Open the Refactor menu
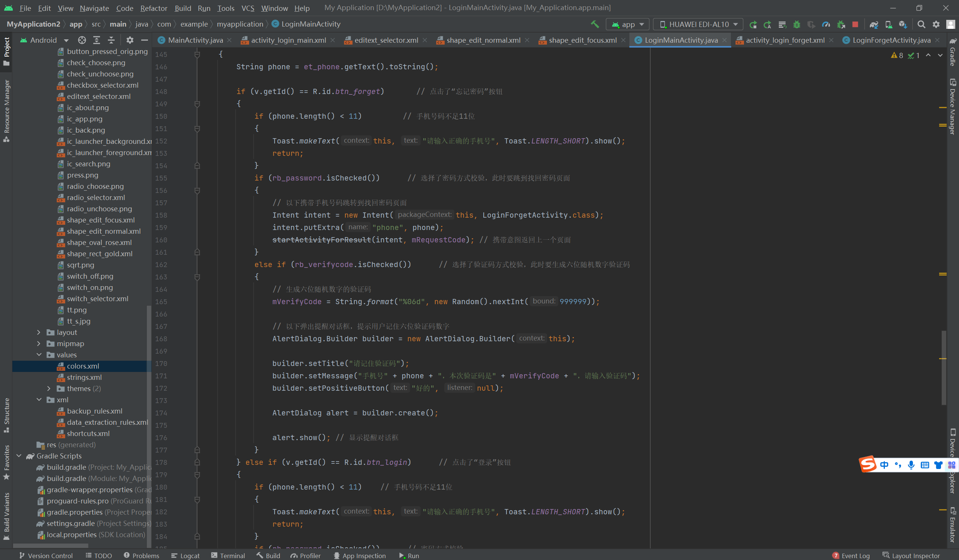The height and width of the screenshot is (560, 959). point(153,8)
